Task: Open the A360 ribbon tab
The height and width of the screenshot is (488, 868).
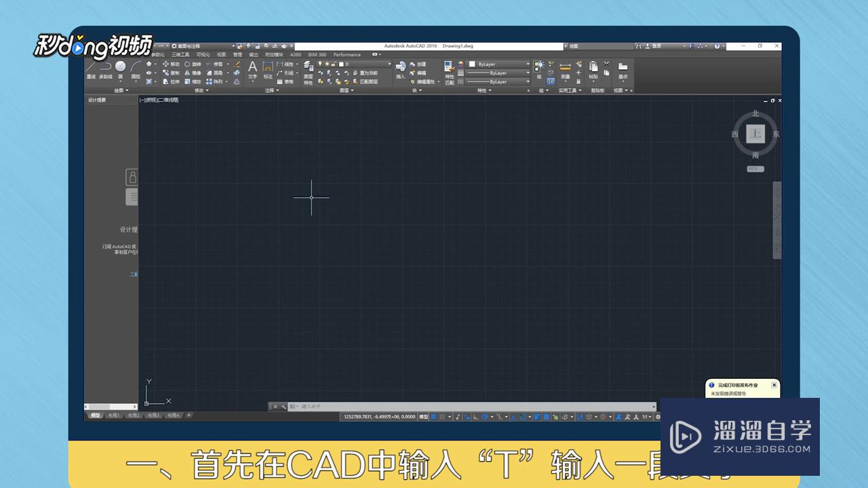Action: pos(296,55)
